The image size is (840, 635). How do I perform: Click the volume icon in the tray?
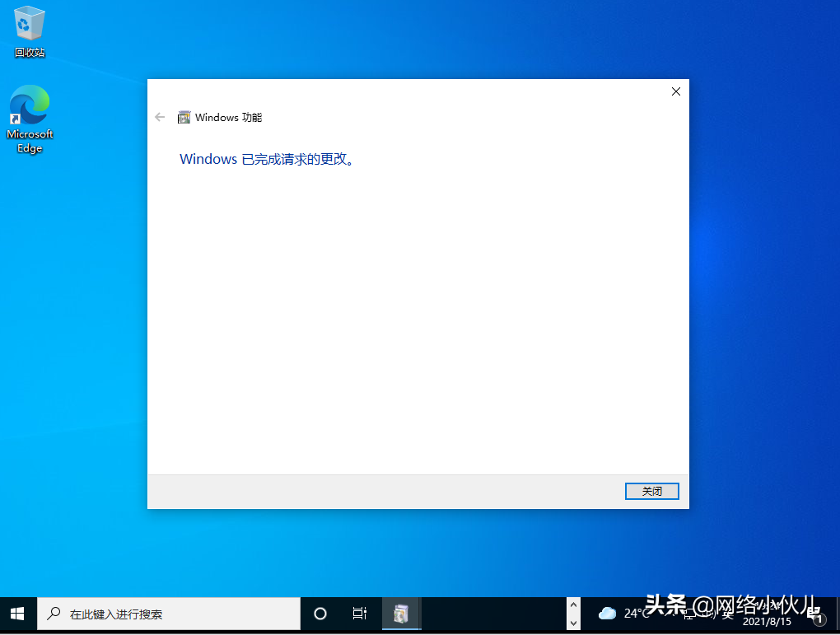coord(706,613)
